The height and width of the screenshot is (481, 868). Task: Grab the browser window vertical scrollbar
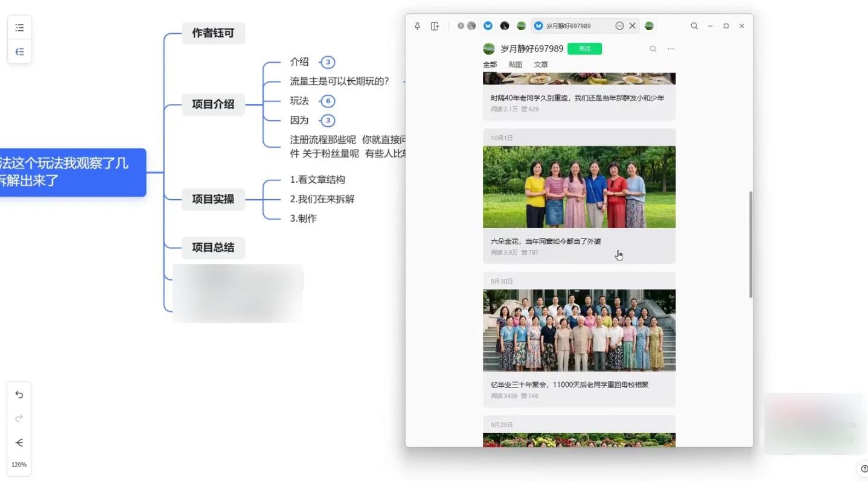(751, 244)
